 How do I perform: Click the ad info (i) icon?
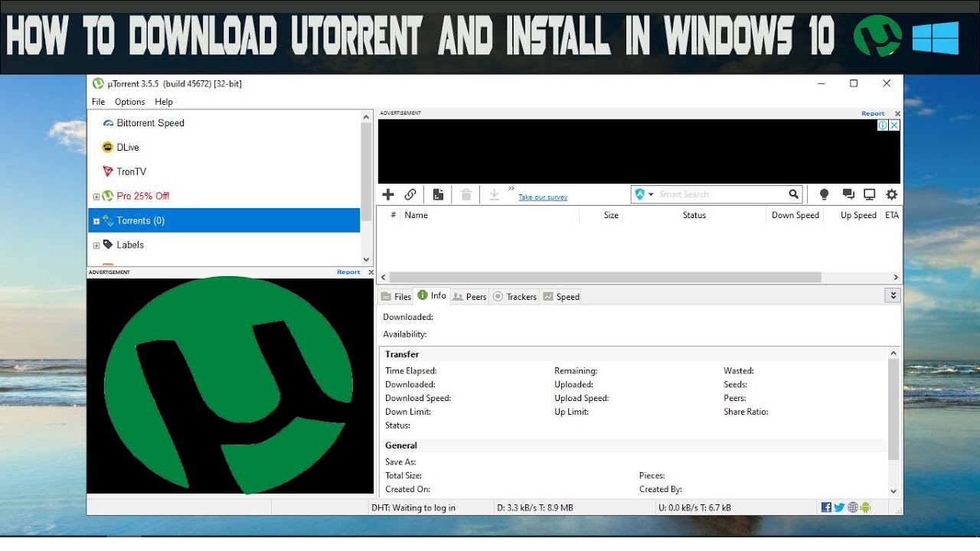pyautogui.click(x=883, y=125)
